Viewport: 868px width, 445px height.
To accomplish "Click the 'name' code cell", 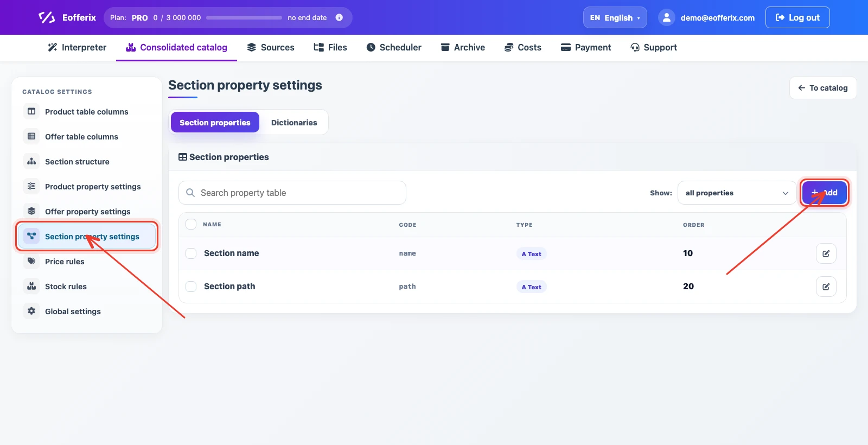I will [407, 253].
